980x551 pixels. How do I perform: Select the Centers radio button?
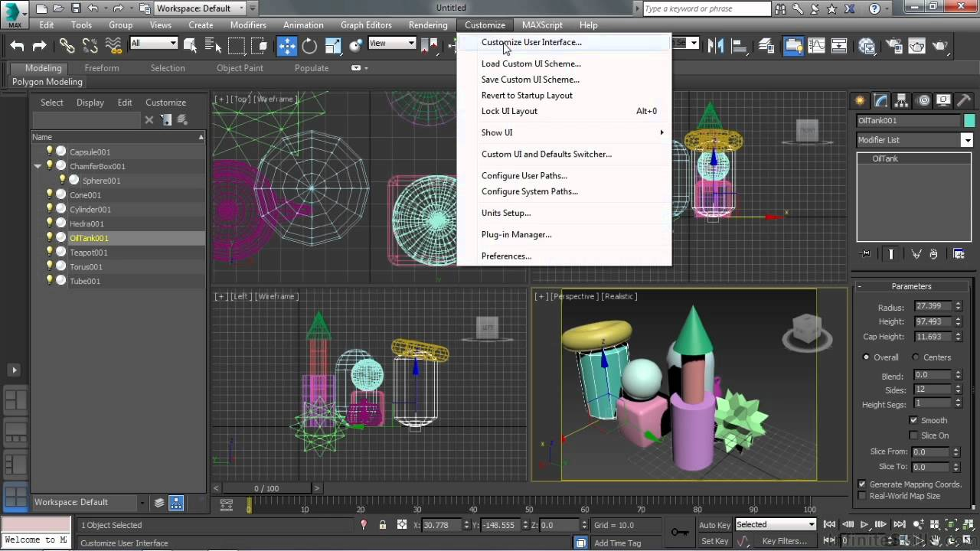[916, 357]
